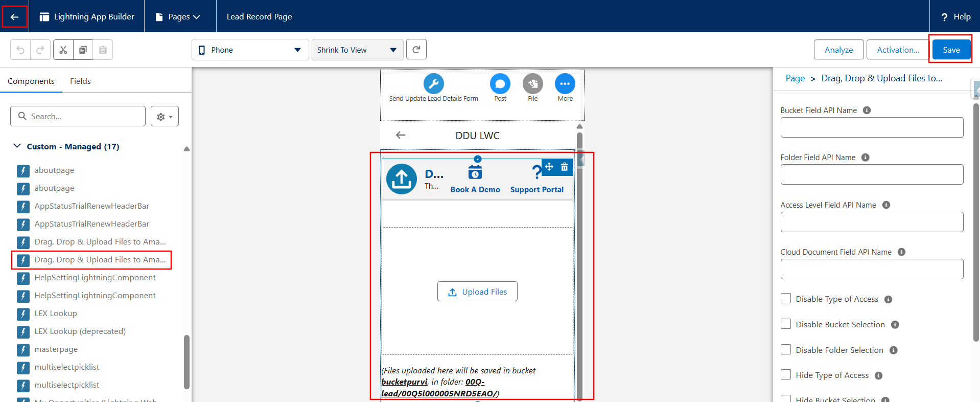The image size is (980, 402).
Task: Click the back arrow in the header
Action: (14, 17)
